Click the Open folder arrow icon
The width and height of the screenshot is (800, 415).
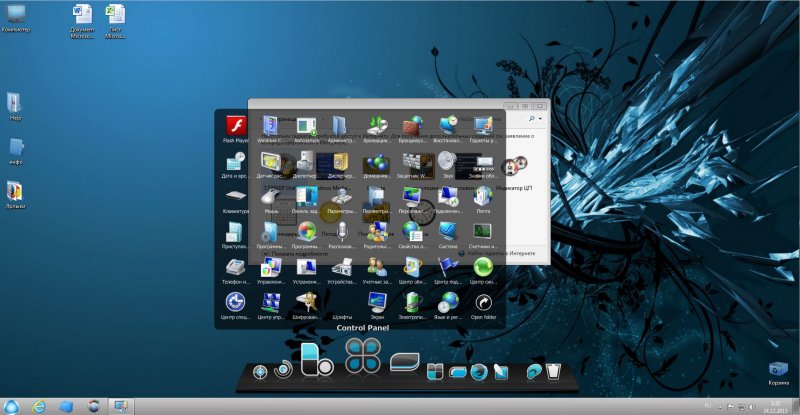(x=483, y=302)
